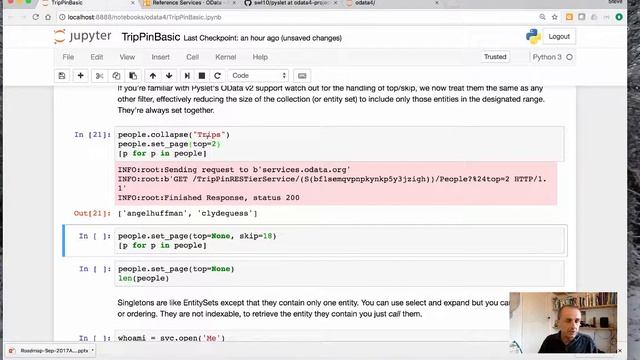640x360 pixels.
Task: Click the Singletons are like EntitySets paragraph
Action: [313, 309]
